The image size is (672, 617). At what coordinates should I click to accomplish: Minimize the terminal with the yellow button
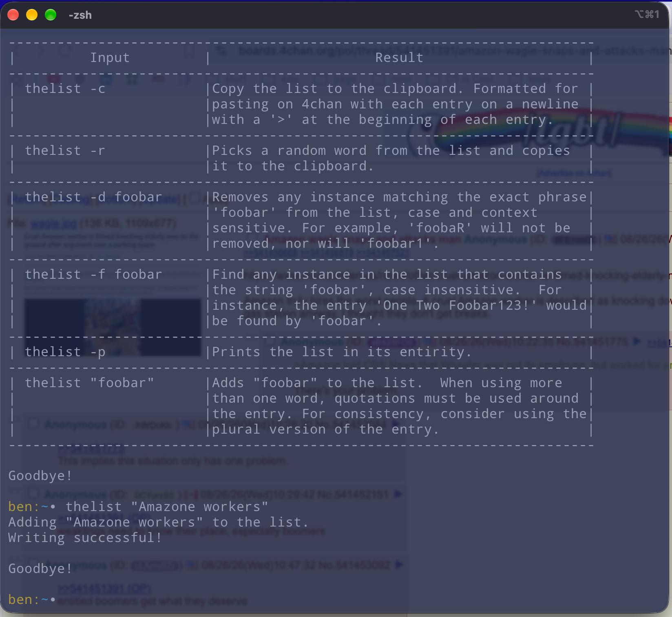coord(32,15)
